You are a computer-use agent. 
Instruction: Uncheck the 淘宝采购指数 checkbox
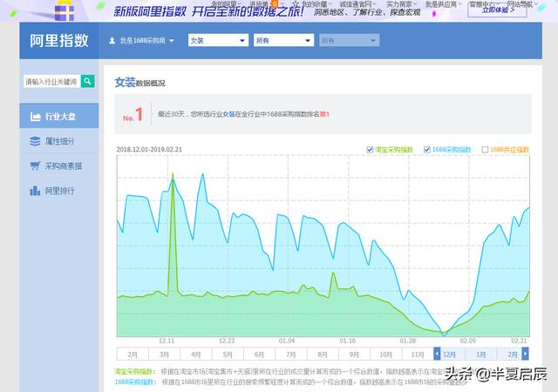370,150
